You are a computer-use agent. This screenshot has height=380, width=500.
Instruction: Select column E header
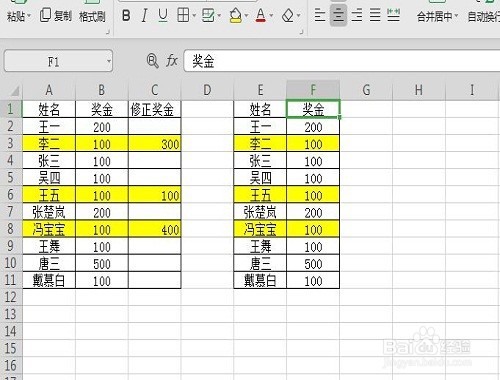click(x=260, y=90)
